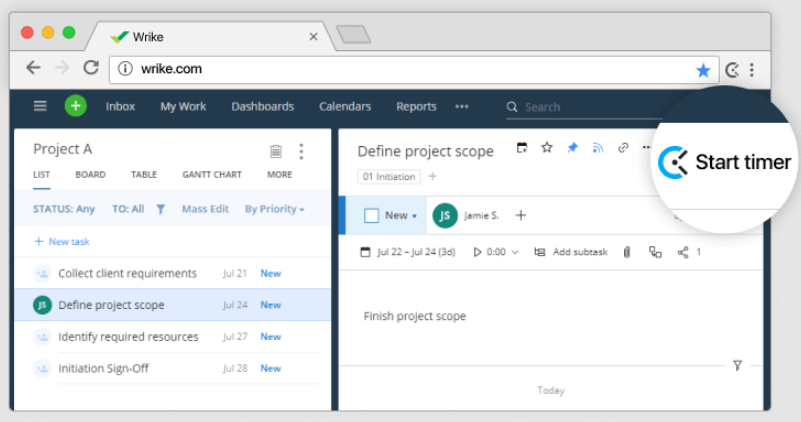Open the STATUS: Any filter
801x422 pixels.
(x=64, y=209)
